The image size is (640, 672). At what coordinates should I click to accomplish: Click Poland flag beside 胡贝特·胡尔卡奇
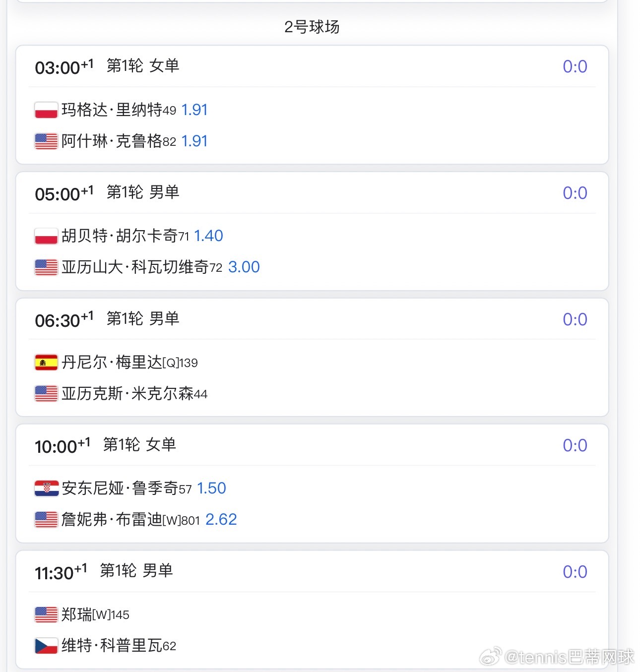(x=46, y=236)
